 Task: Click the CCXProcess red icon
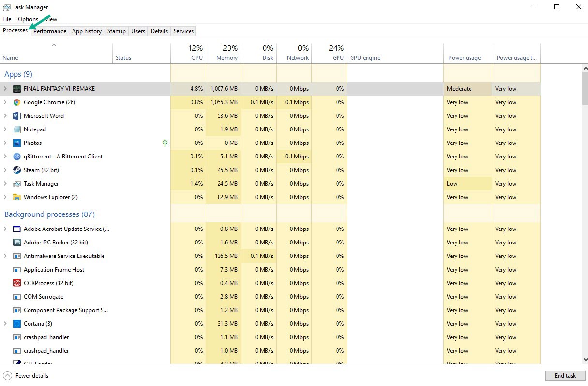[17, 283]
